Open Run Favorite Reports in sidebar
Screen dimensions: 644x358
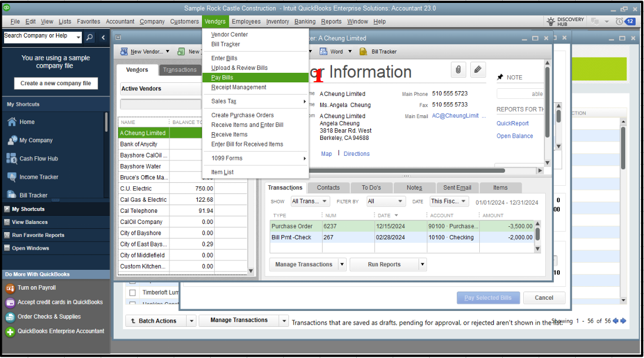click(x=38, y=235)
